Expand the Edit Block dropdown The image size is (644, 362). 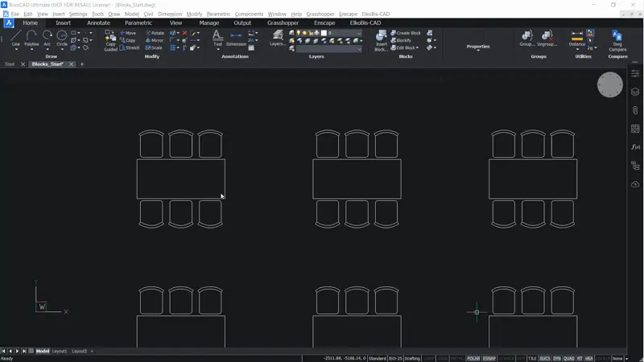(x=417, y=47)
